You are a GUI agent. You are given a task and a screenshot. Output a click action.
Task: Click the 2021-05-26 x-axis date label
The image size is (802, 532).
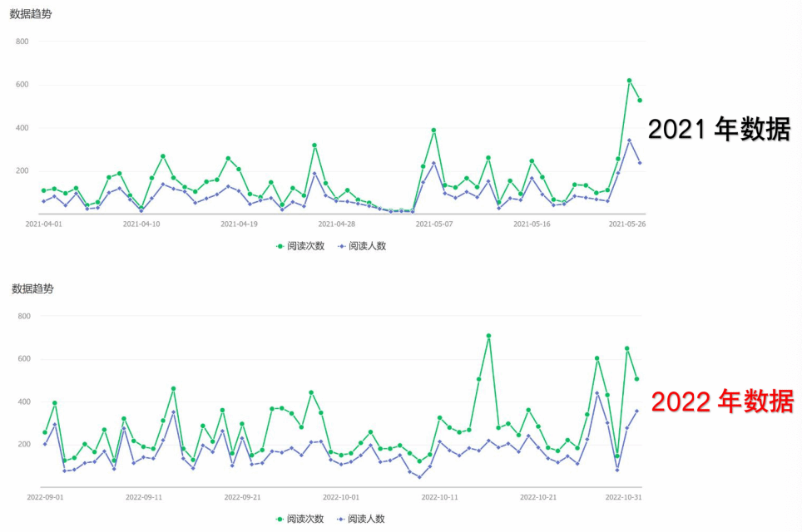click(x=628, y=224)
